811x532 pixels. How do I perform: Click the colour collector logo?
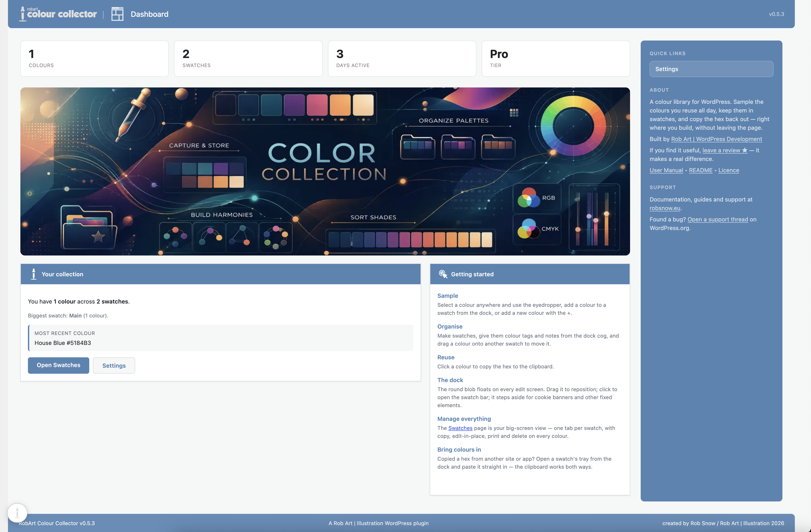58,14
